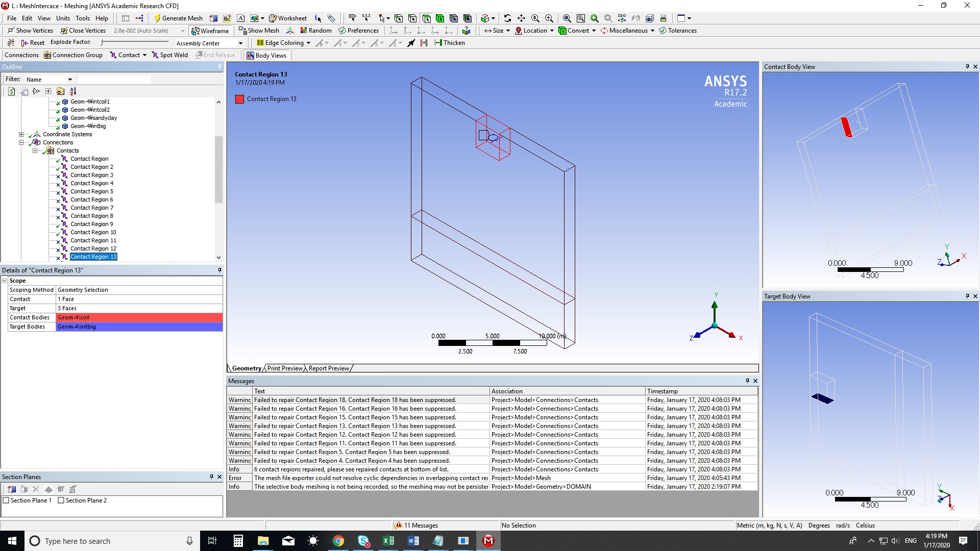Click Generate Mesh toolbar button
The width and height of the screenshot is (980, 551).
coord(178,18)
